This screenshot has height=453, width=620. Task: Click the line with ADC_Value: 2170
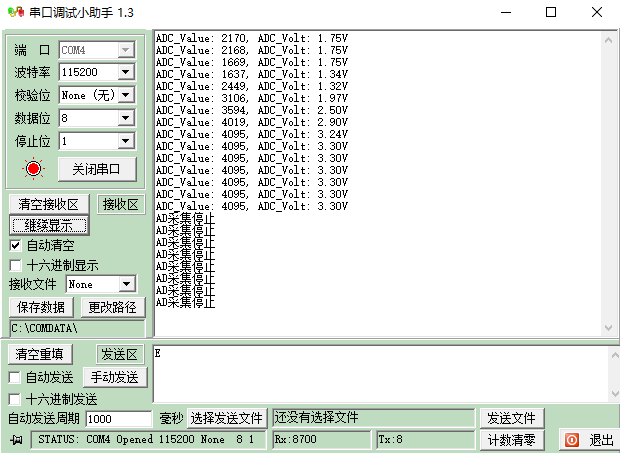pyautogui.click(x=251, y=38)
